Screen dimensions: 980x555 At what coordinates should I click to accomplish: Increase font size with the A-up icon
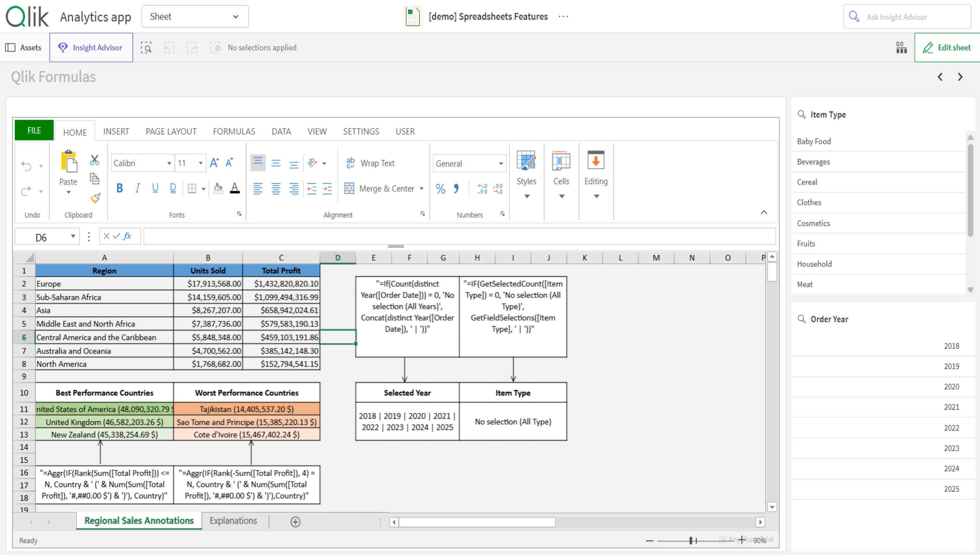tap(215, 163)
